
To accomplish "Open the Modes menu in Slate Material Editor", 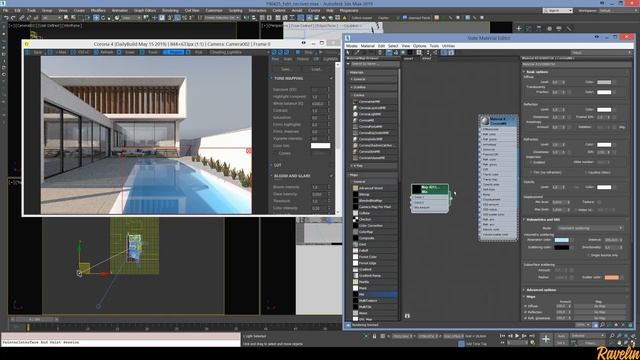I will pos(352,46).
